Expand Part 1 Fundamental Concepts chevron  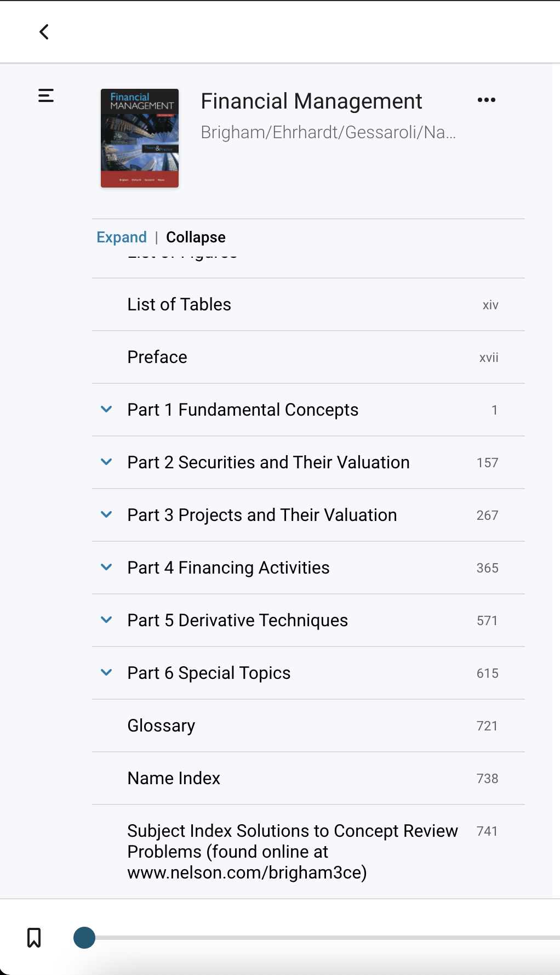[107, 409]
